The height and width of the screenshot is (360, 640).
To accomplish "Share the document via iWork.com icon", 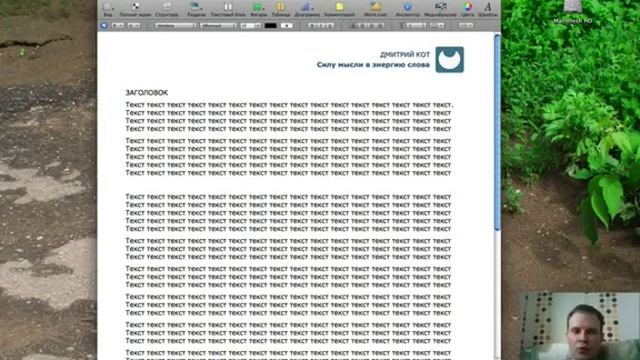I will point(376,9).
